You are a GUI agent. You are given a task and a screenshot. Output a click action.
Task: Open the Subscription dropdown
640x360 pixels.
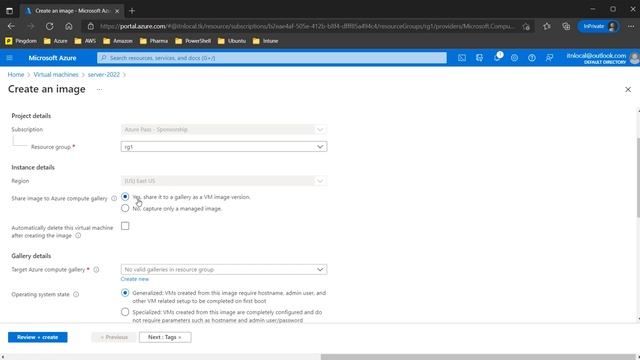[x=224, y=129]
